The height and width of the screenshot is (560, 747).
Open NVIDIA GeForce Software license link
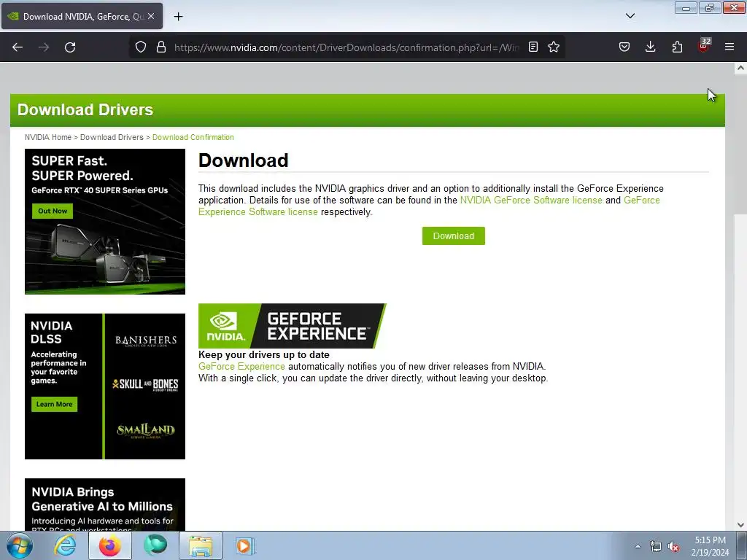531,200
